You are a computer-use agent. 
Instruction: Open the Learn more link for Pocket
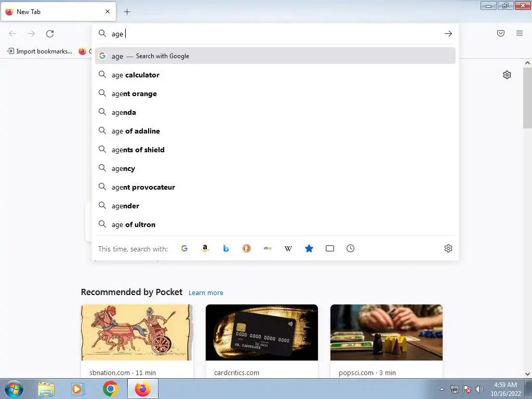(206, 292)
